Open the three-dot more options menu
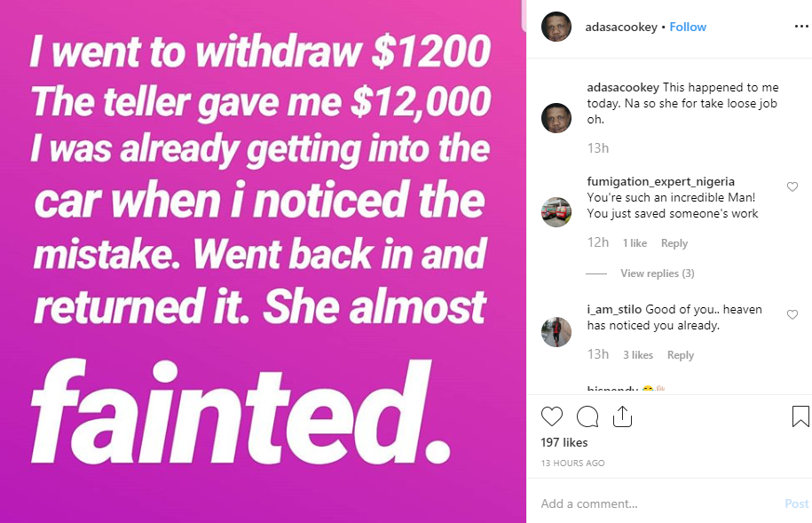 tap(800, 27)
